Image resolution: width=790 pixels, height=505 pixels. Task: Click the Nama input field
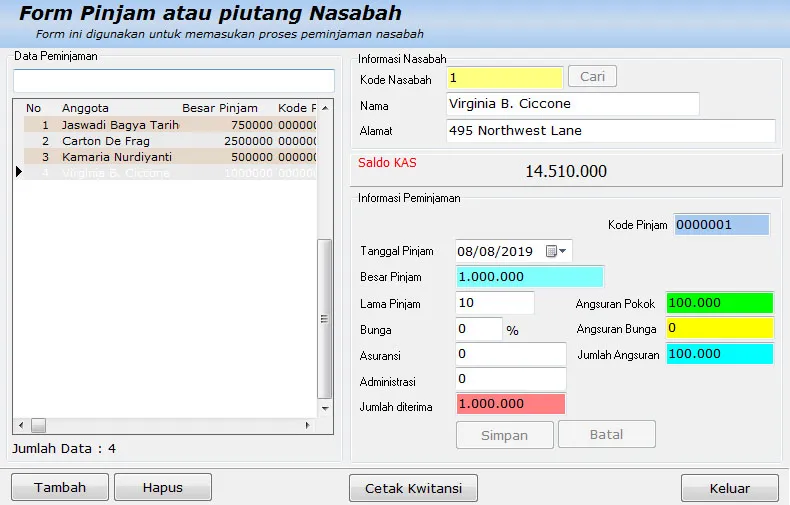[572, 104]
